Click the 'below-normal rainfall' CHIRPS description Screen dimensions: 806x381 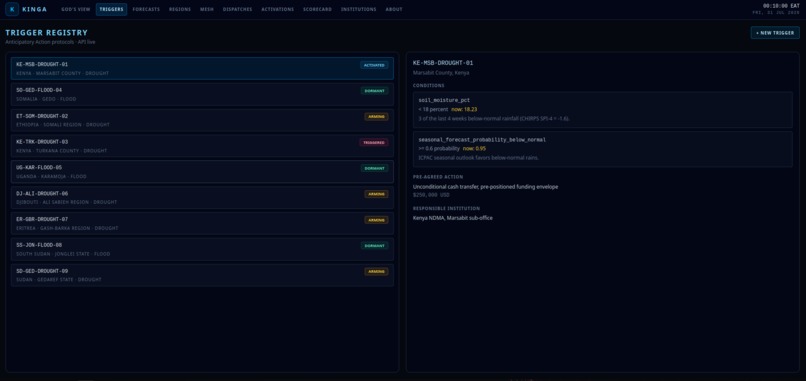pos(493,119)
